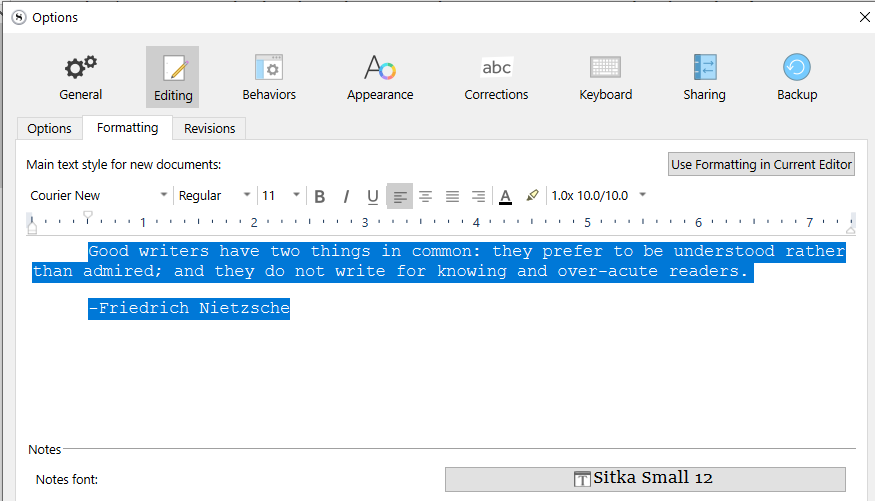Select the Behaviors section icon
This screenshot has width=875, height=501.
(x=269, y=78)
